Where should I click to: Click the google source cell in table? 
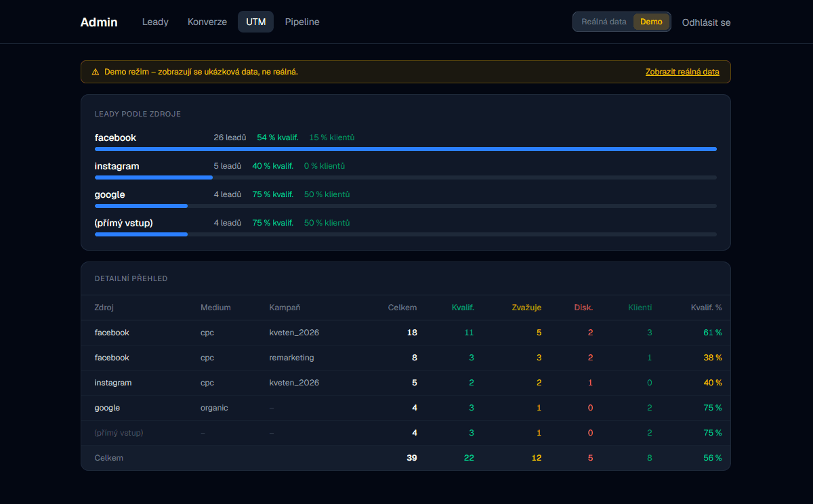107,408
